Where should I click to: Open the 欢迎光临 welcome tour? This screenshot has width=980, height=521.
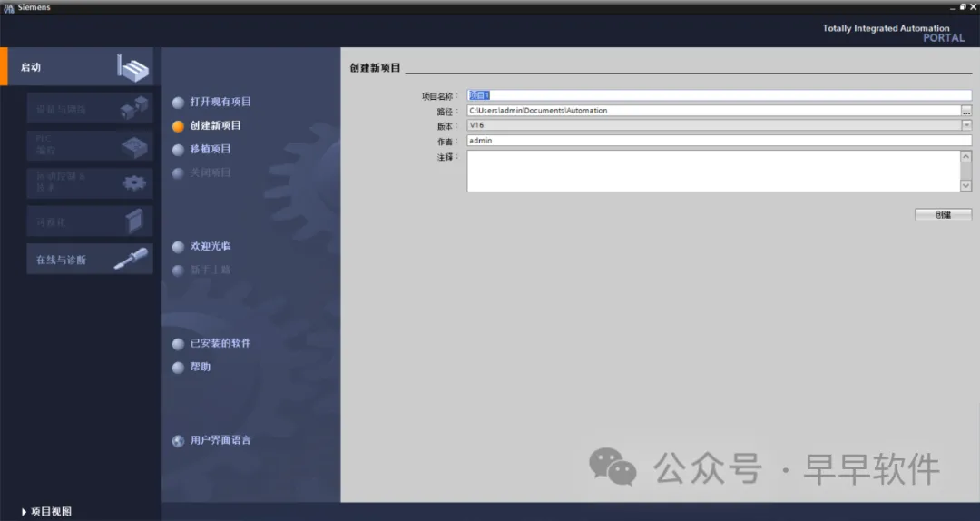pos(211,246)
